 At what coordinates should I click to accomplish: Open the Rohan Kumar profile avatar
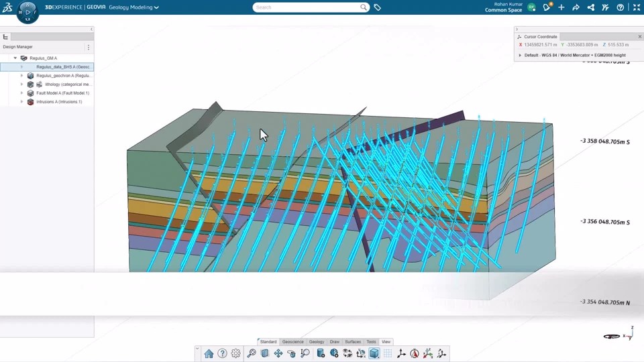[531, 7]
